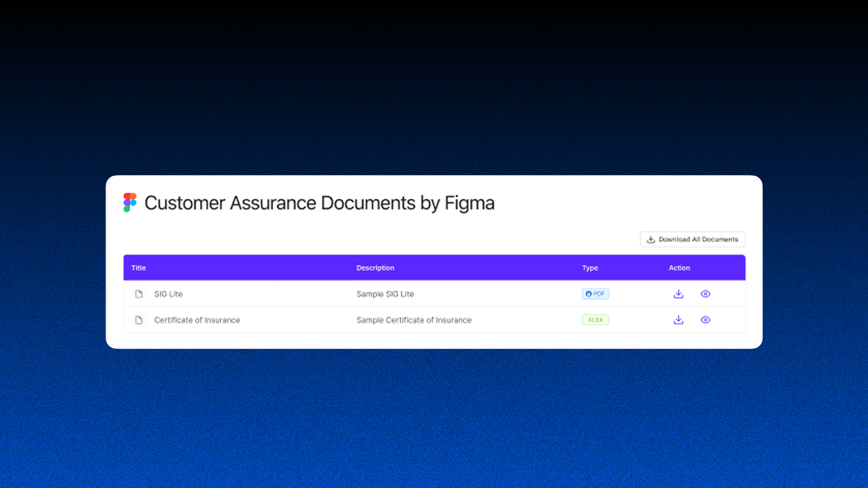
Task: Download the SIG Lite document
Action: [678, 294]
